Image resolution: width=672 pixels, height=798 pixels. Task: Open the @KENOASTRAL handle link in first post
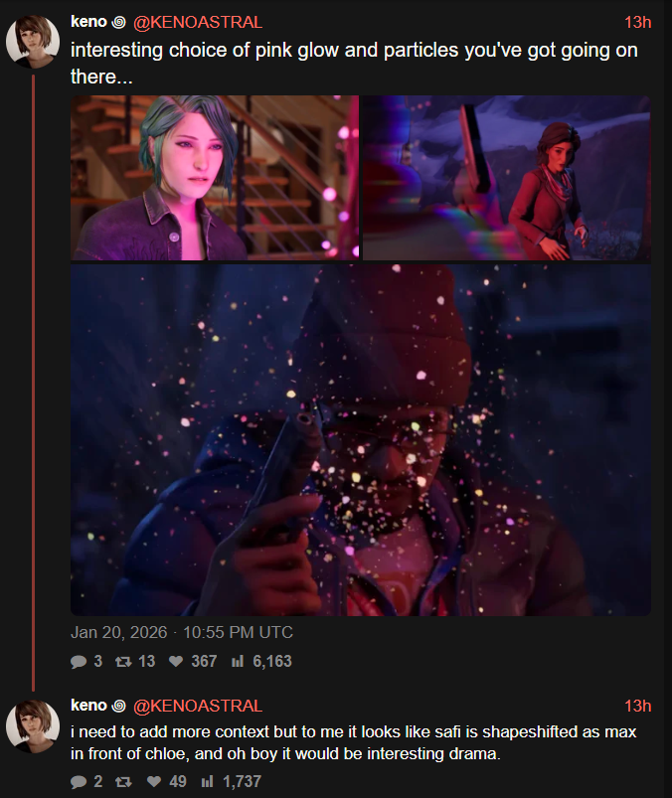coord(198,23)
